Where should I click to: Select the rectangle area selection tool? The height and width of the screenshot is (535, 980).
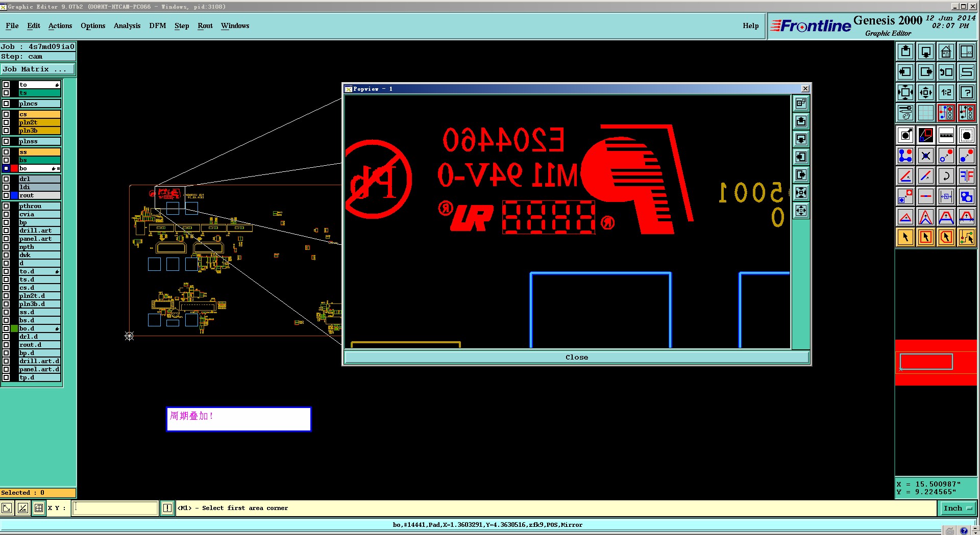click(926, 237)
